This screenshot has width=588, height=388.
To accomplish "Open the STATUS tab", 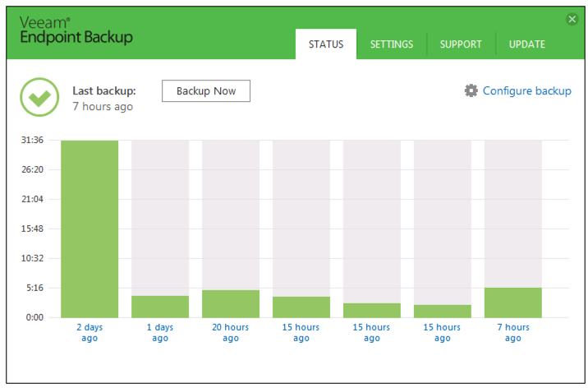I will click(x=326, y=44).
